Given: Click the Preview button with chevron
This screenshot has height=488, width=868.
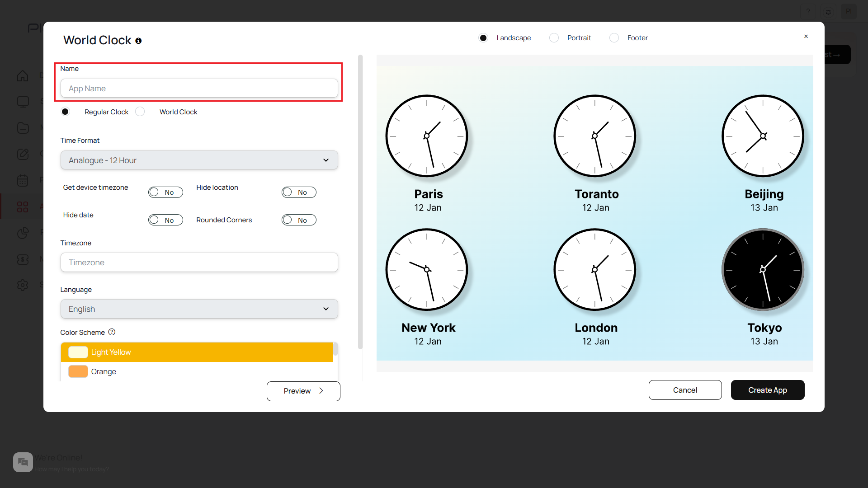Looking at the screenshot, I should pyautogui.click(x=303, y=391).
